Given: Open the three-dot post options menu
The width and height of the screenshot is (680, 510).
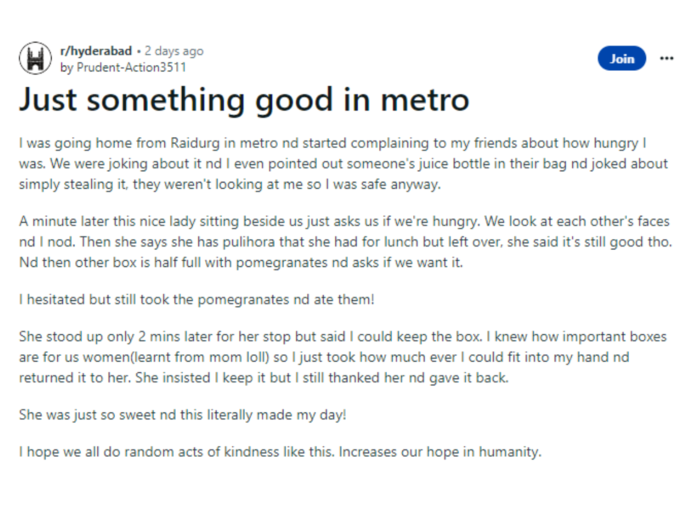Looking at the screenshot, I should pos(666,59).
